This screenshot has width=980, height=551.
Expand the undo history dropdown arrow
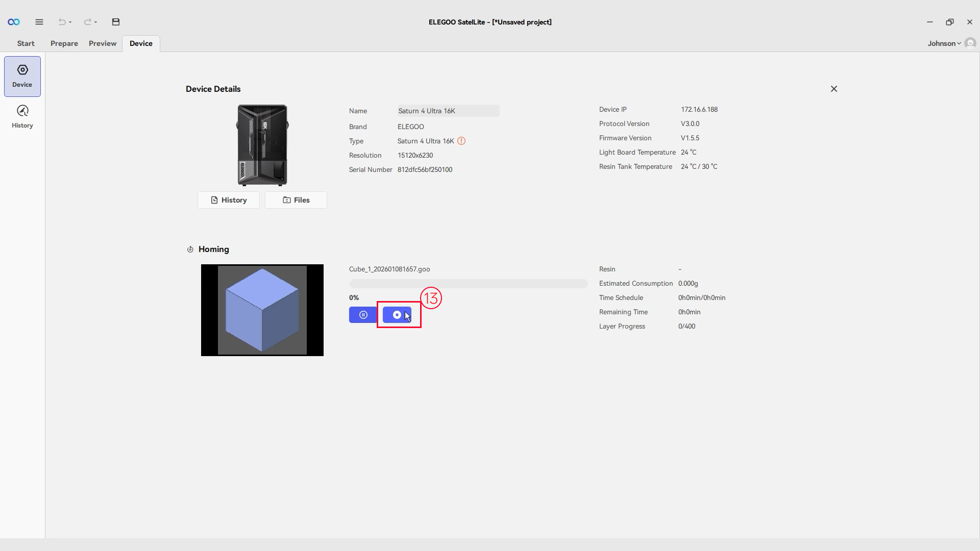click(70, 22)
